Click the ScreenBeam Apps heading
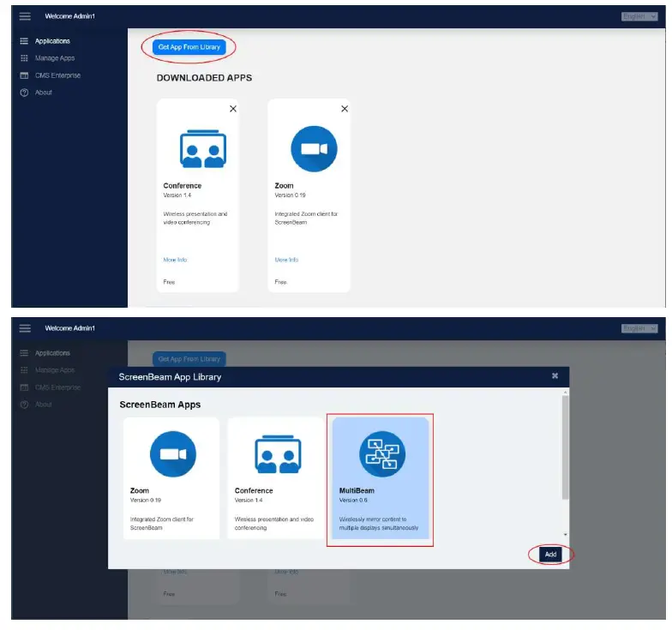The image size is (672, 630). [159, 405]
